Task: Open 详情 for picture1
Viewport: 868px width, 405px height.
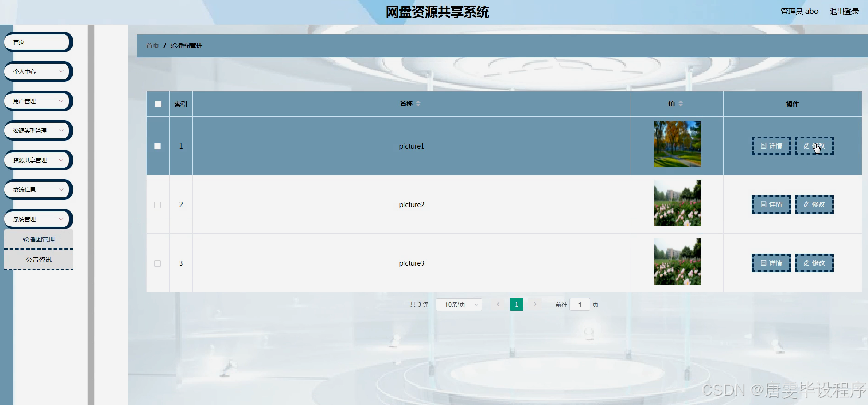Action: coord(771,146)
